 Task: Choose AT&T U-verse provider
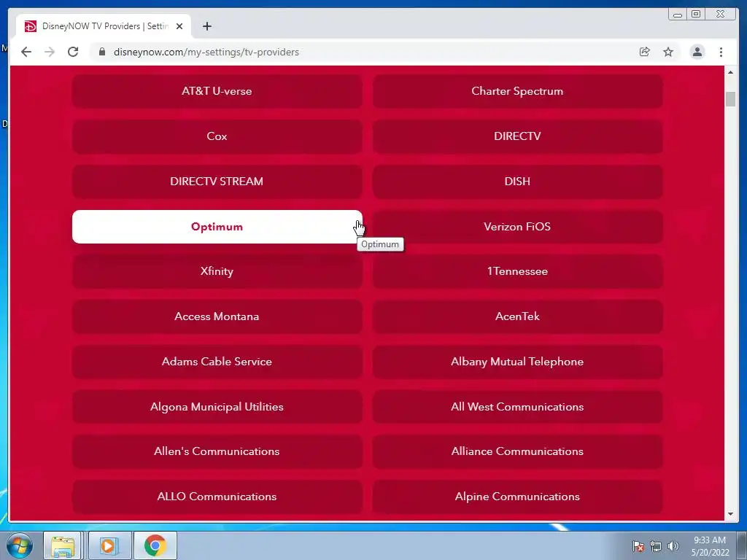217,91
